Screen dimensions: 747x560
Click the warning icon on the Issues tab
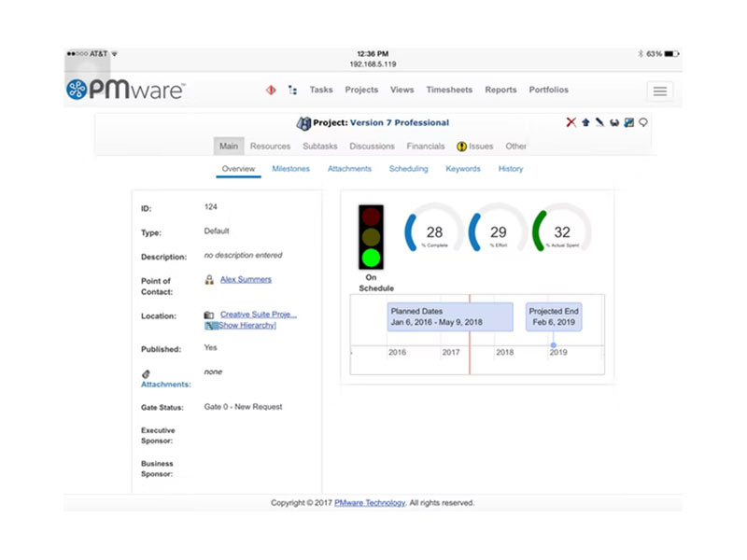tap(460, 146)
